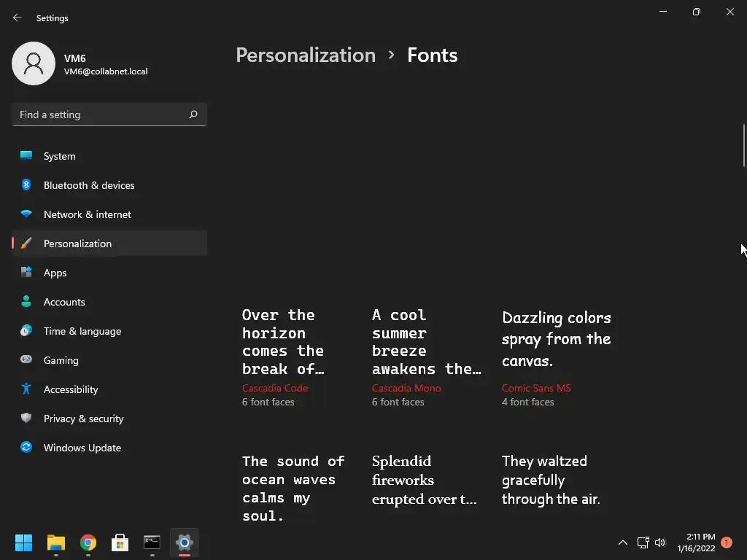747x560 pixels.
Task: Open the clock showing 2:11 PM
Action: click(x=696, y=542)
